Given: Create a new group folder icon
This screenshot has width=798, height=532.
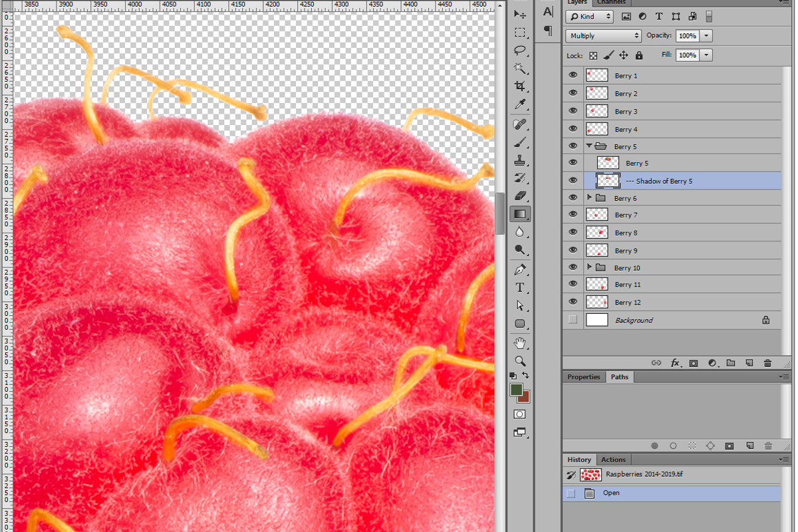Looking at the screenshot, I should pos(731,363).
